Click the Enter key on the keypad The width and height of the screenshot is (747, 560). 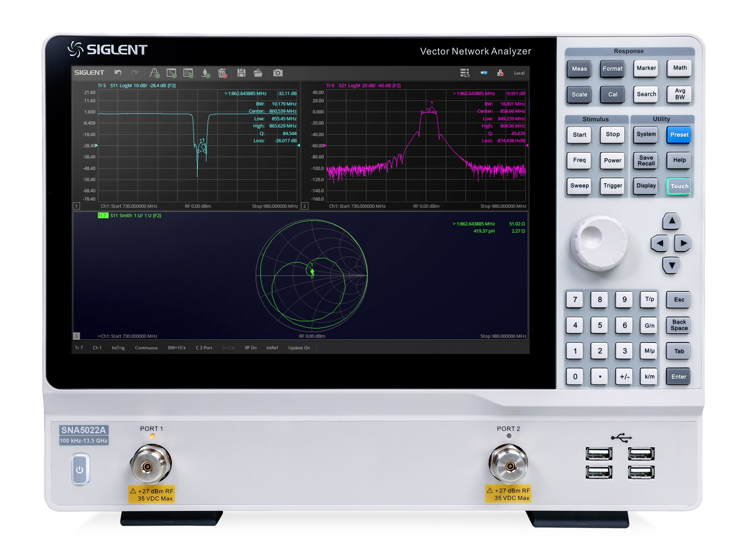679,377
